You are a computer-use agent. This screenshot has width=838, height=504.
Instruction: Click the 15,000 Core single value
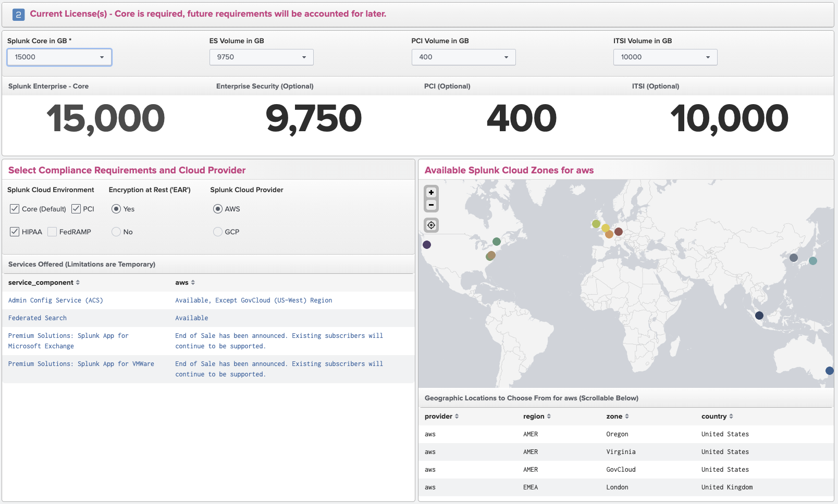tap(106, 118)
